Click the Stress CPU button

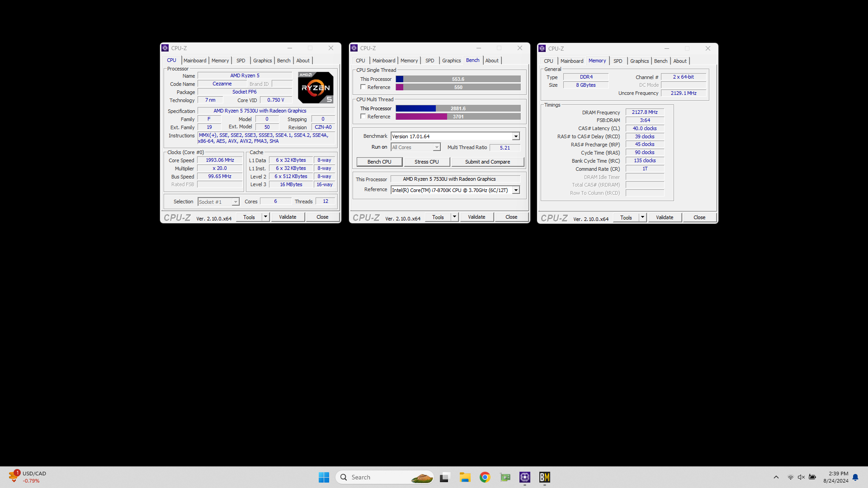[427, 161]
